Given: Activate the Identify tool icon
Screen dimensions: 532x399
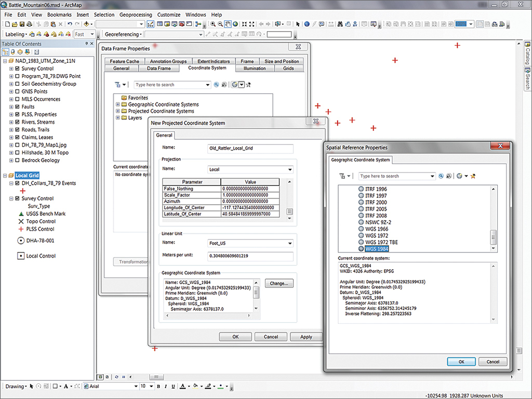Looking at the screenshot, I should pyautogui.click(x=307, y=24).
